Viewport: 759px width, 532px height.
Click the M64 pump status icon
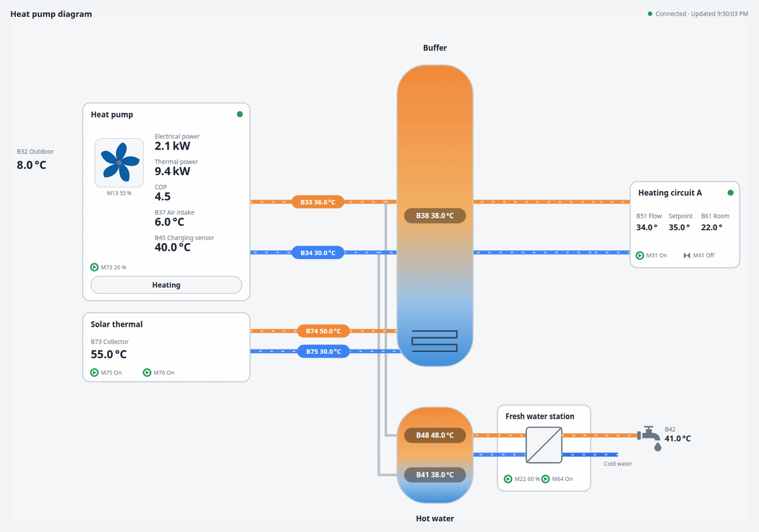tap(545, 479)
